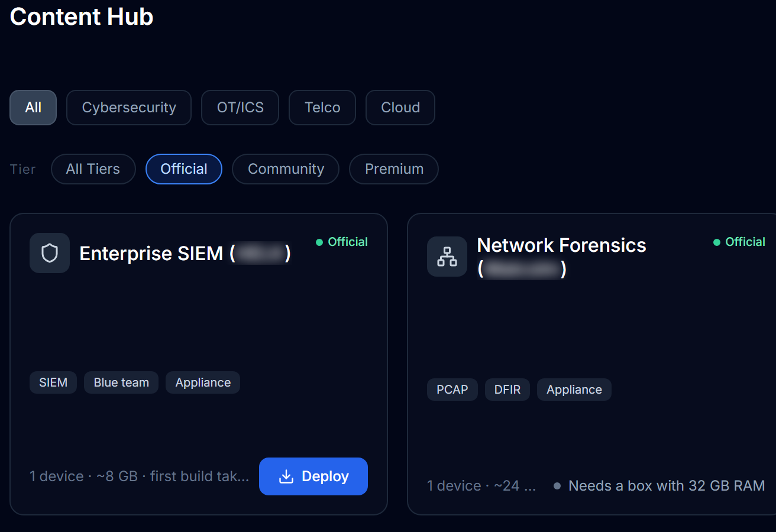The height and width of the screenshot is (532, 776).
Task: Click the download icon inside Deploy button
Action: [286, 476]
